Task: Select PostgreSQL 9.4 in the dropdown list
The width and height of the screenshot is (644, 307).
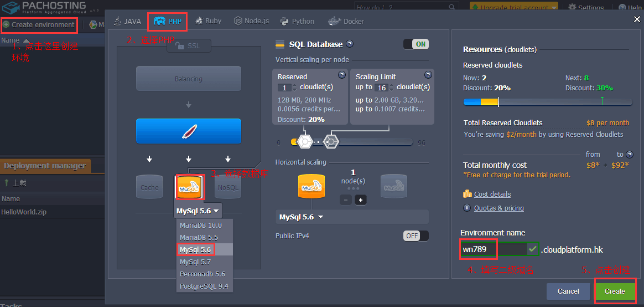Action: 204,286
